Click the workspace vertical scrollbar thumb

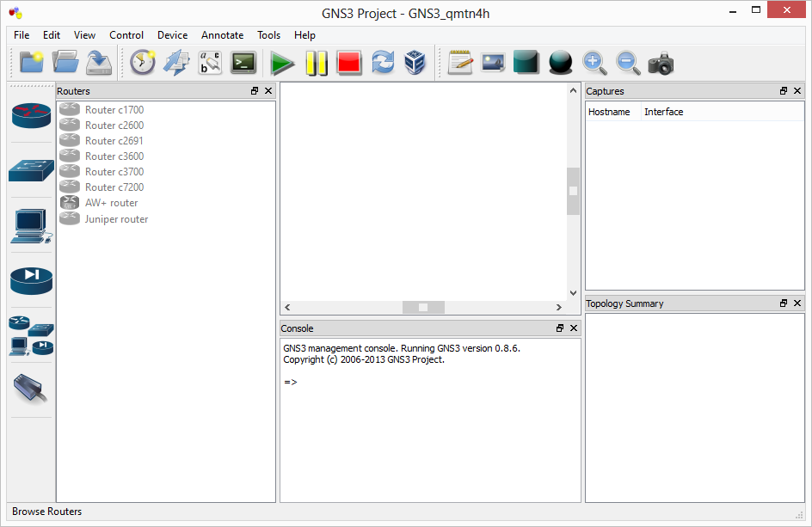click(573, 191)
